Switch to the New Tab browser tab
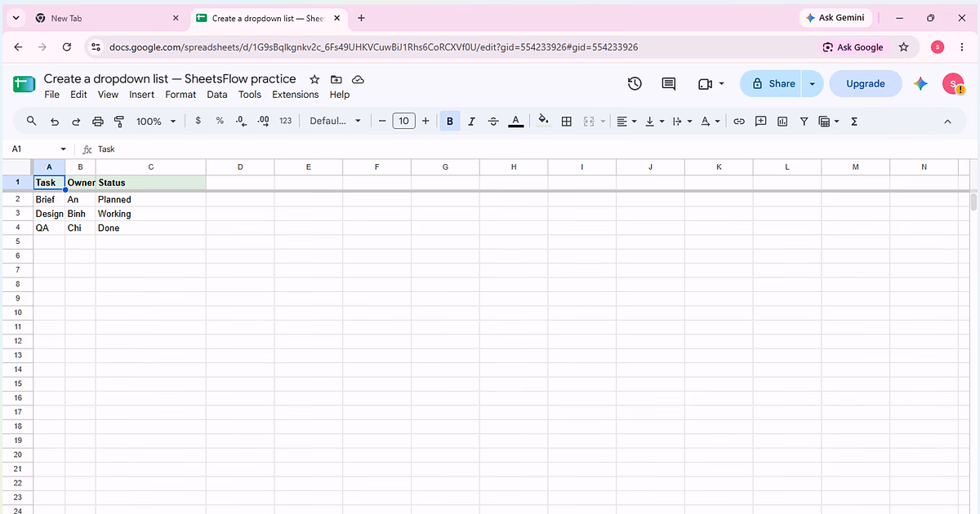This screenshot has width=980, height=514. pyautogui.click(x=107, y=18)
